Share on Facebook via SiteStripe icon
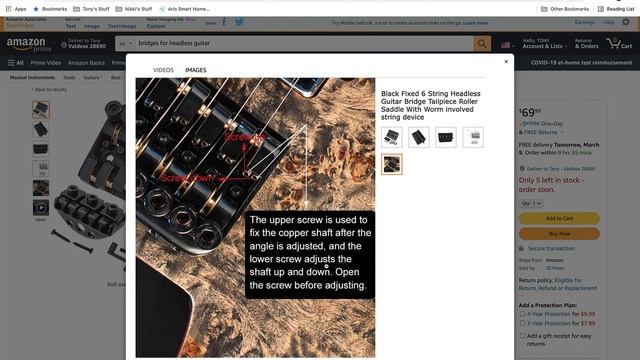 click(224, 22)
